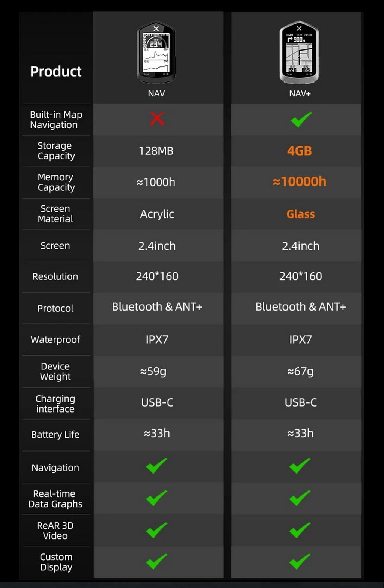Image resolution: width=384 pixels, height=588 pixels.
Task: Click NAV+ ReAR 3D Video checkmark
Action: click(300, 530)
